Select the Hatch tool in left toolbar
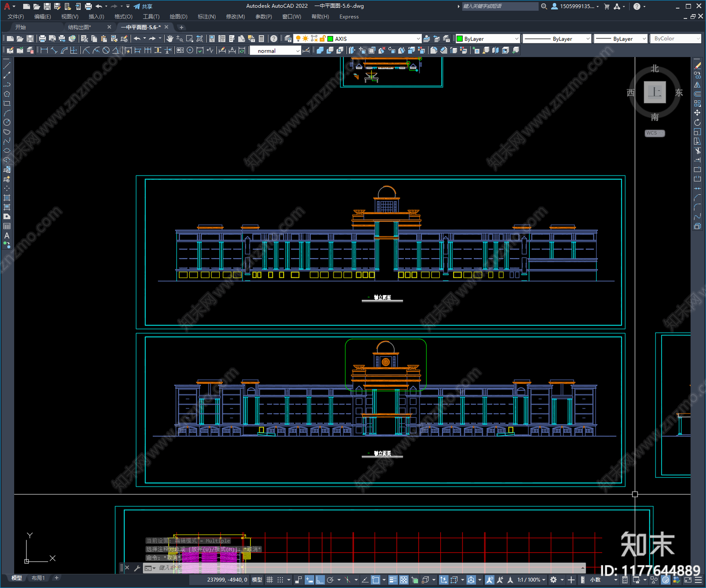 [x=7, y=198]
